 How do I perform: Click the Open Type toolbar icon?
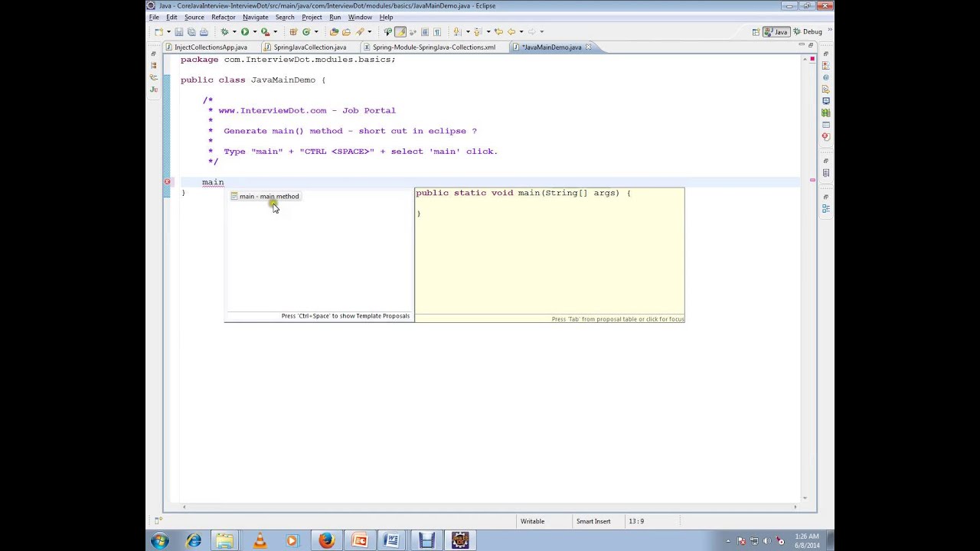(334, 31)
